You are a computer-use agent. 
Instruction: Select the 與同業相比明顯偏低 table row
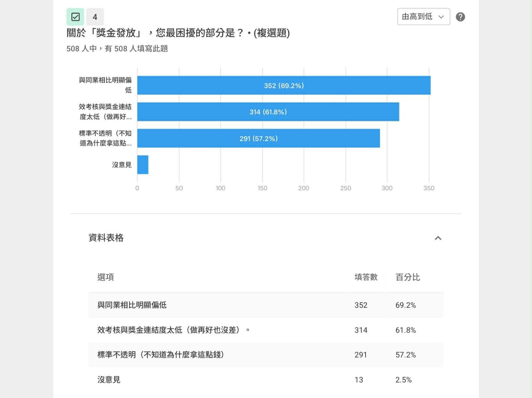[x=266, y=305]
